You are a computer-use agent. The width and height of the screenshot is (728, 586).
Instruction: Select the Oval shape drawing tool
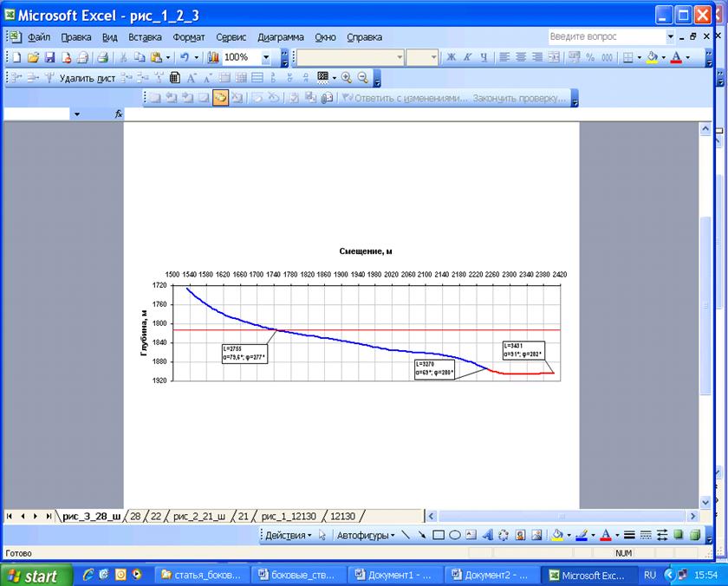(x=454, y=535)
